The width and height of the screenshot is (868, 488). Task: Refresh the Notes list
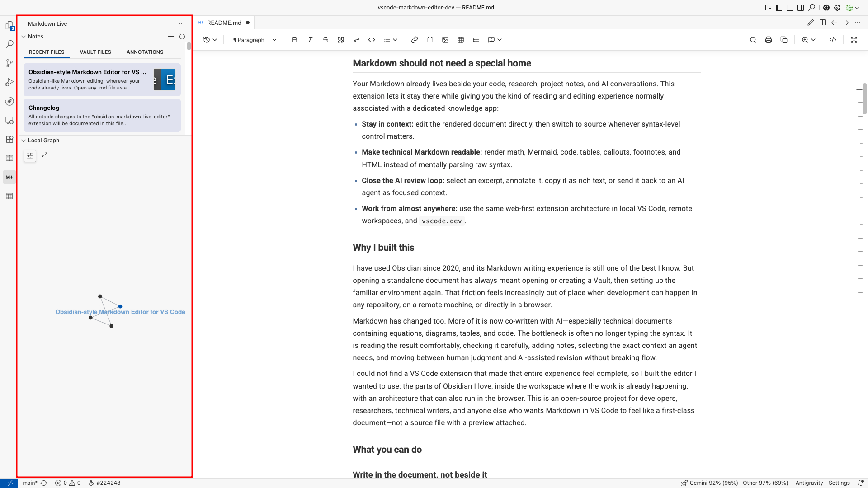tap(182, 37)
